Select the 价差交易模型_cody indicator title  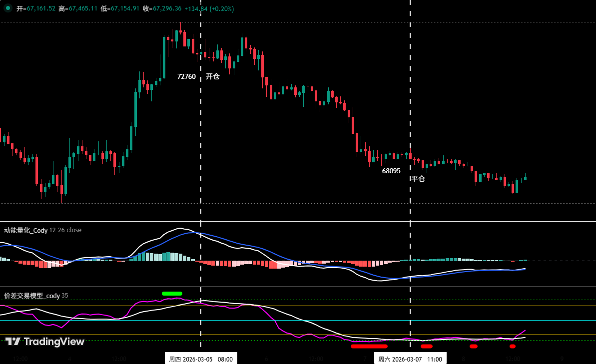(x=32, y=296)
